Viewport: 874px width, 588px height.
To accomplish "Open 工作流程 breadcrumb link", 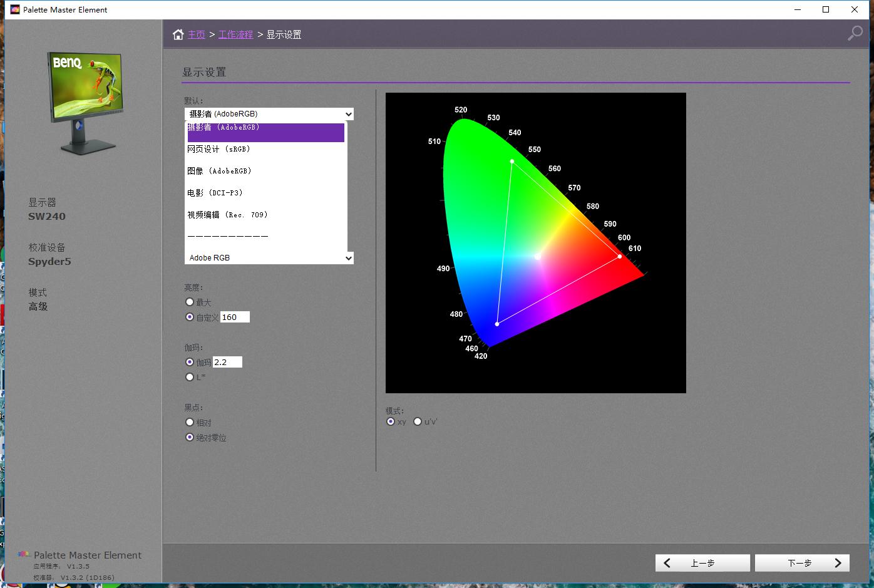I will tap(235, 34).
